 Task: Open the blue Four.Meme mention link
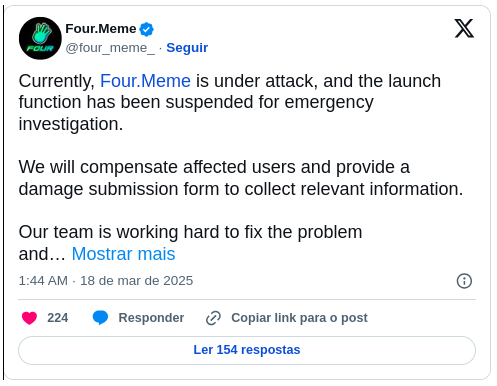click(145, 81)
